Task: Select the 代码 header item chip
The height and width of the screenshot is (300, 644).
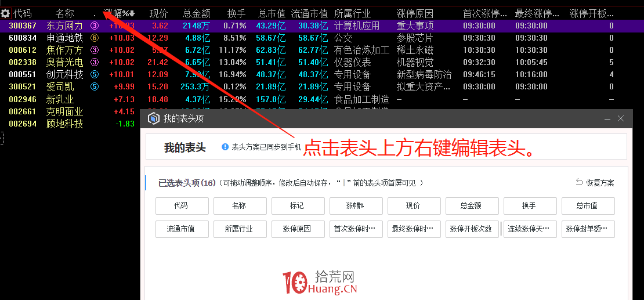Action: click(182, 206)
